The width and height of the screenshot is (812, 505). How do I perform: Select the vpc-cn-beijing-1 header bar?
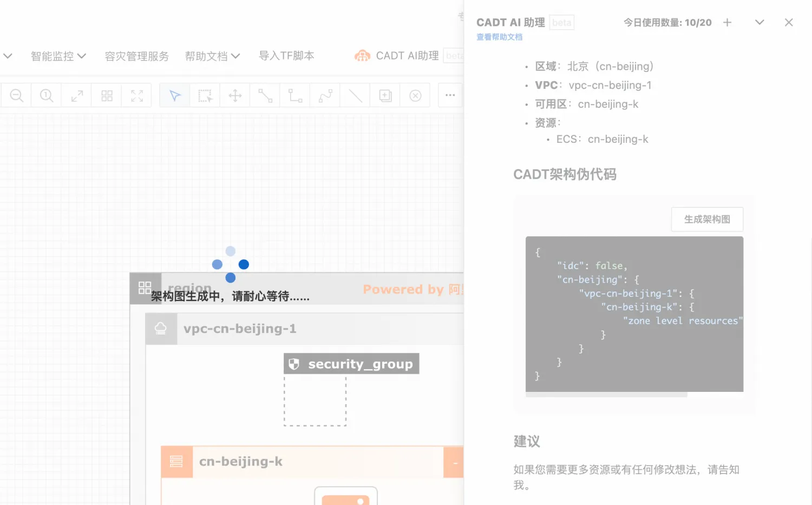tap(305, 329)
